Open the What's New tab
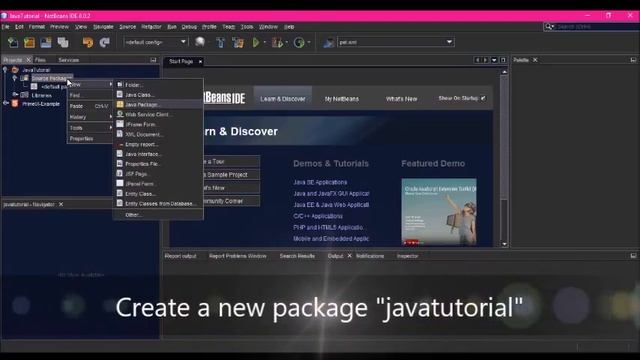This screenshot has width=640, height=360. click(401, 99)
